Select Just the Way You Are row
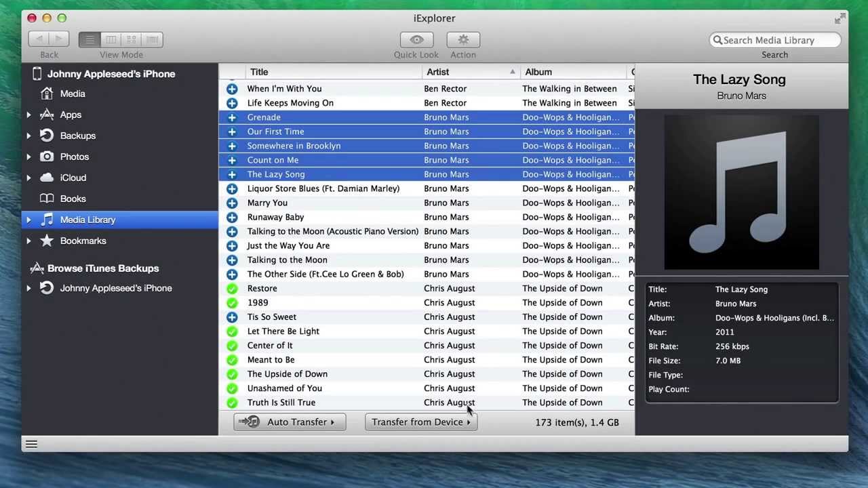868x488 pixels. point(427,245)
